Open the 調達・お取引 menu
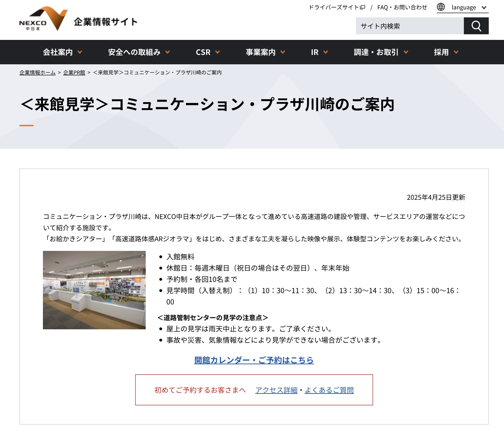504x430 pixels. coord(381,52)
